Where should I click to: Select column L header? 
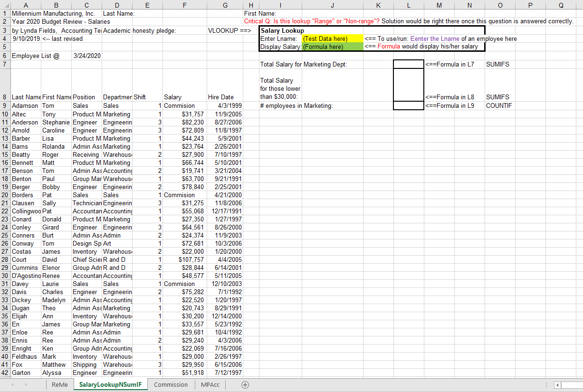409,5
